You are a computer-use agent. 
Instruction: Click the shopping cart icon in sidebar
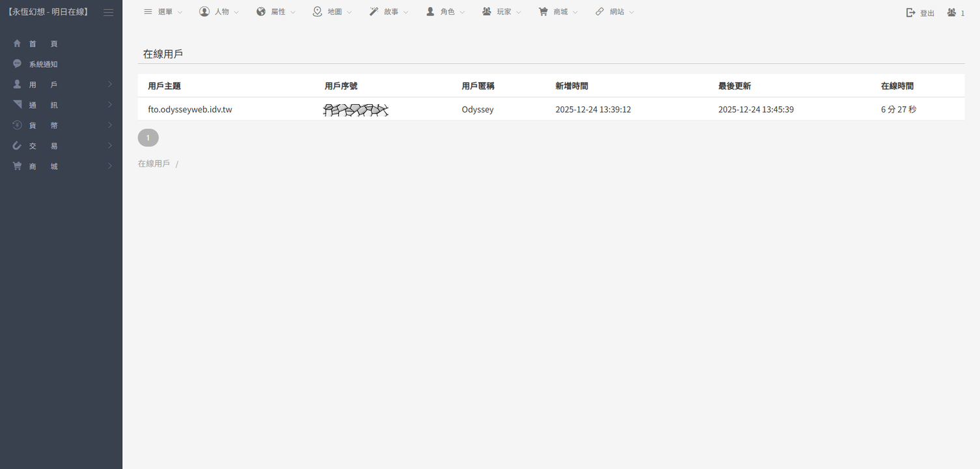pyautogui.click(x=17, y=166)
